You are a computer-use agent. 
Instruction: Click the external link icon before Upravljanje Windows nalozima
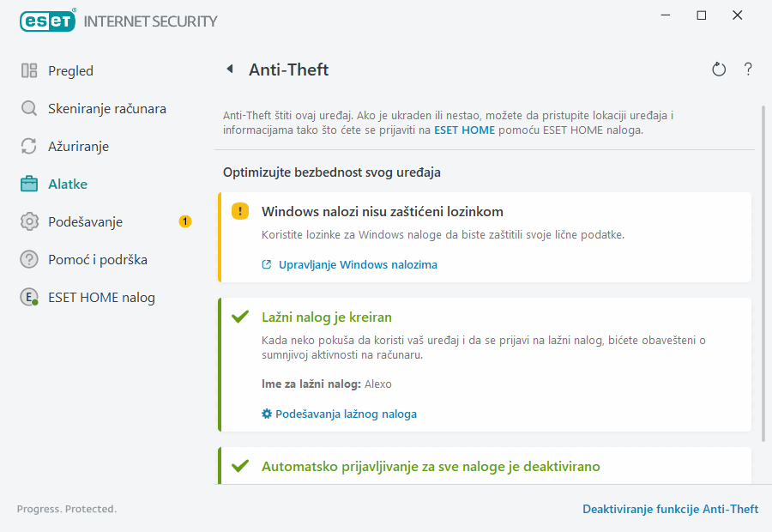(x=266, y=264)
